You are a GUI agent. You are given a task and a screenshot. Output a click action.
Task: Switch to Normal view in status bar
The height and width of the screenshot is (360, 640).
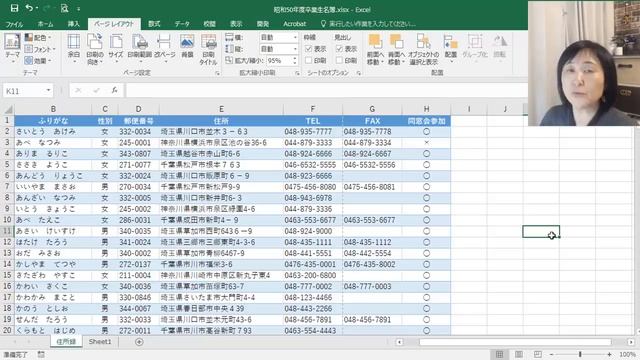point(500,354)
